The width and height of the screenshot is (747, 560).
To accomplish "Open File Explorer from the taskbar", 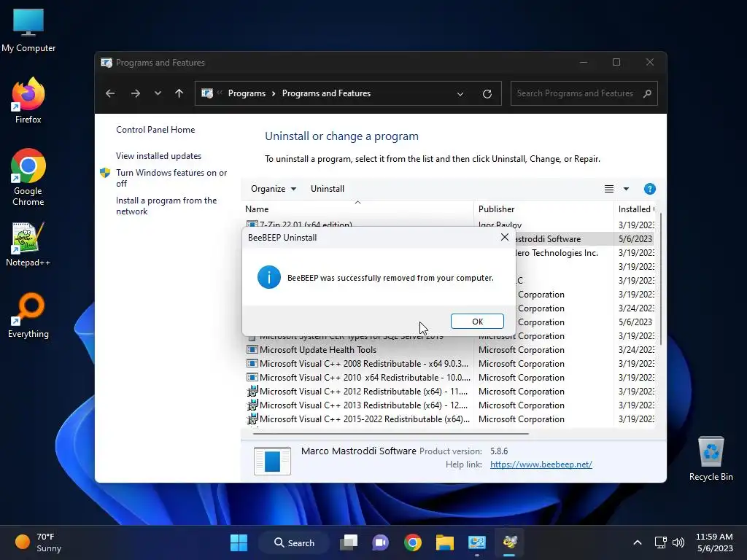I will (444, 542).
